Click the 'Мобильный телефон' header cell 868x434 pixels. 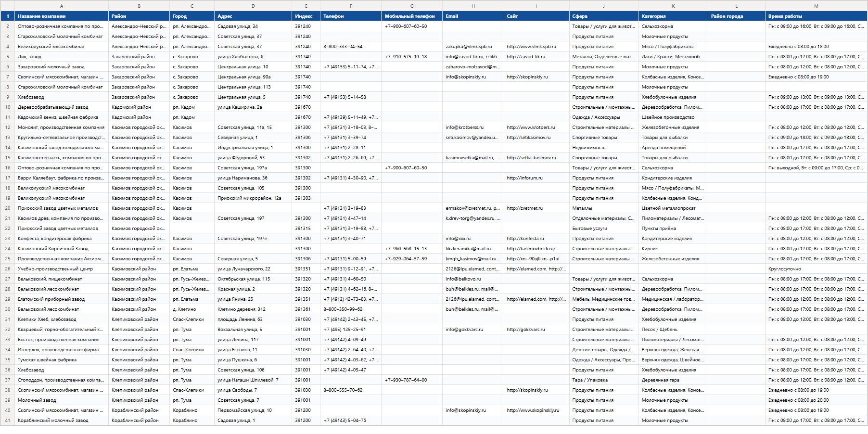coord(412,16)
